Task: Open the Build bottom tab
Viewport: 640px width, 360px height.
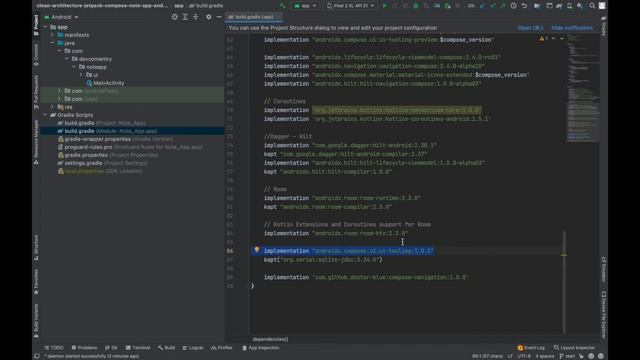Action: pyautogui.click(x=167, y=348)
